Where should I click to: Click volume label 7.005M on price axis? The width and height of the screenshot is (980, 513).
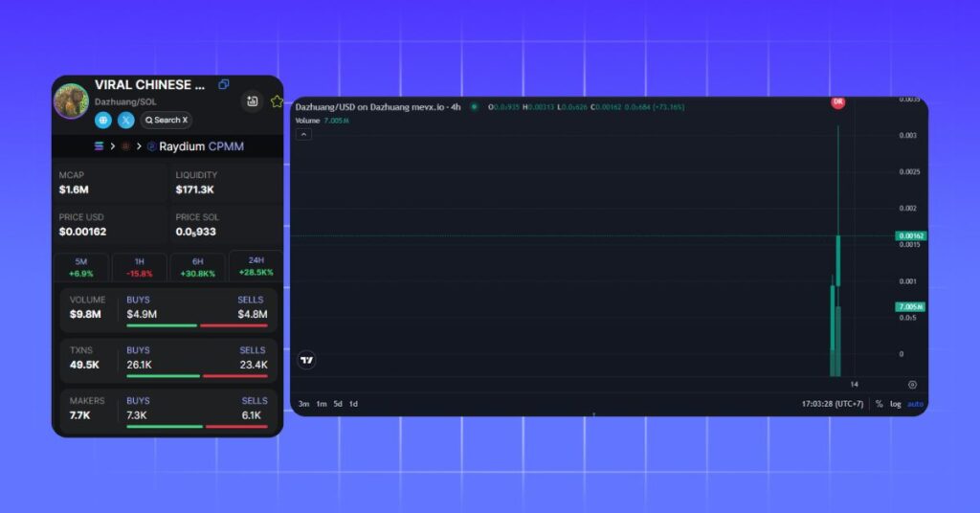911,307
